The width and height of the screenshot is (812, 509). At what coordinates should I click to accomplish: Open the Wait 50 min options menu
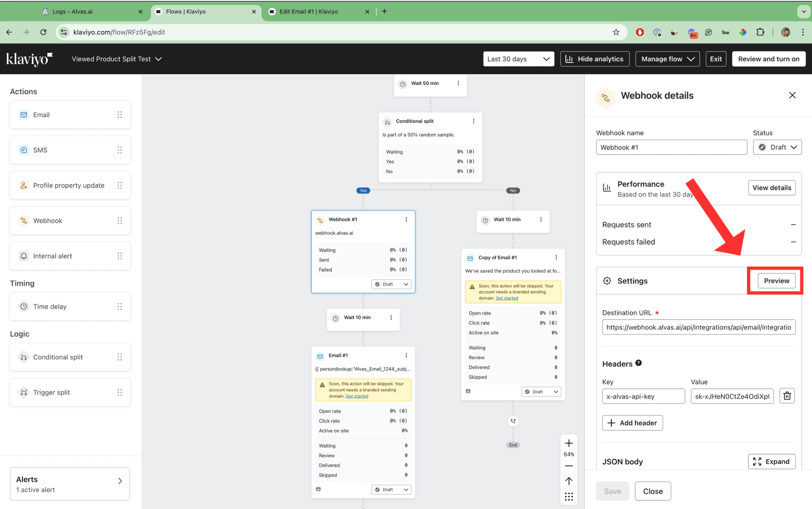pyautogui.click(x=458, y=83)
